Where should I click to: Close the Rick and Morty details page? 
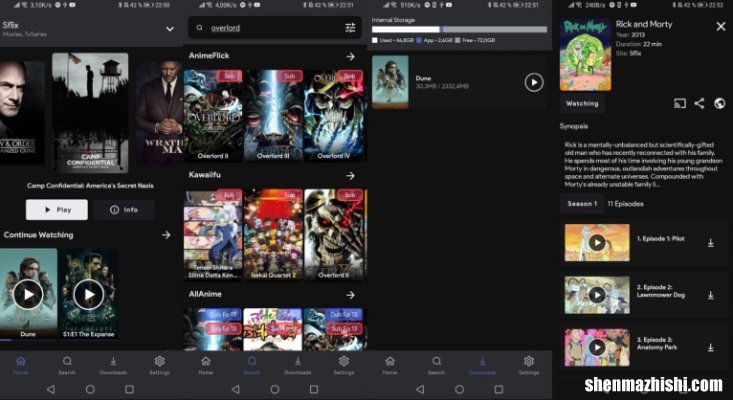coord(721,27)
